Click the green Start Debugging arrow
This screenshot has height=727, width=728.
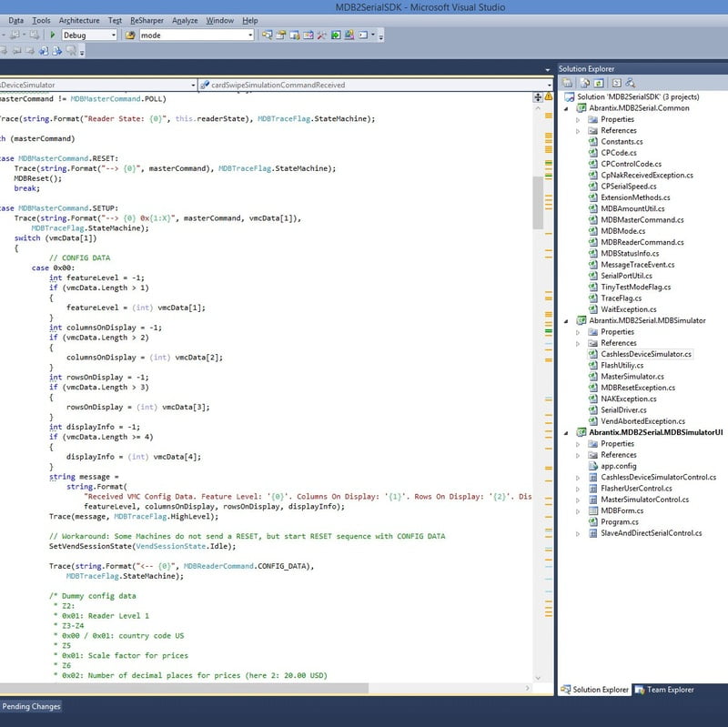click(53, 35)
